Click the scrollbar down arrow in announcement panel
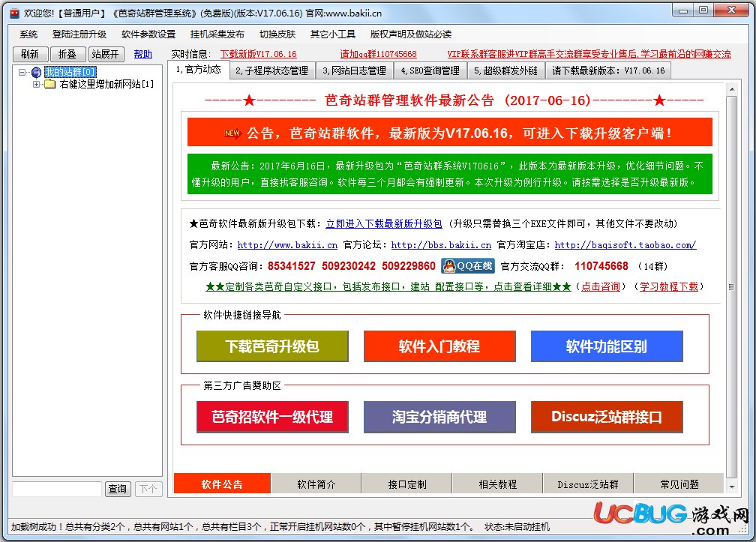 (731, 487)
